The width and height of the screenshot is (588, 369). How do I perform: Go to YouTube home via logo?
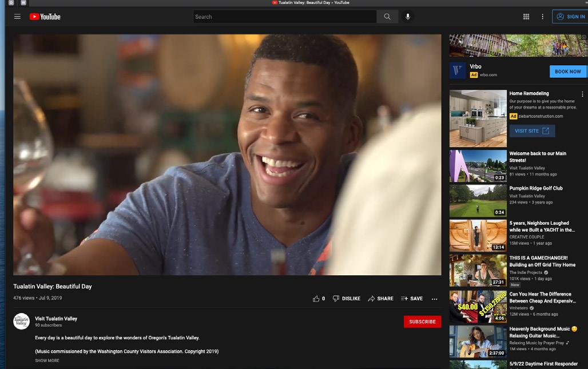[45, 17]
